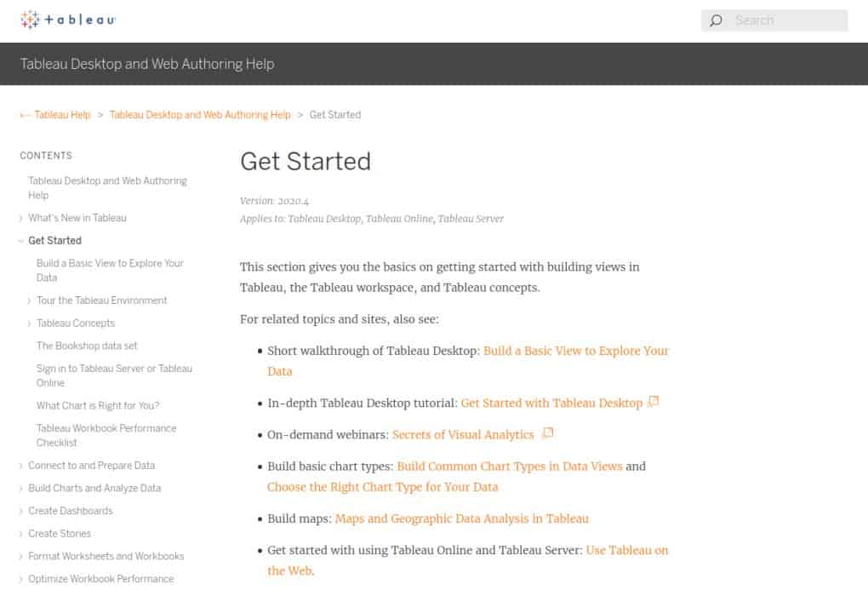
Task: Open Connect to and Prepare Data topic
Action: (91, 466)
